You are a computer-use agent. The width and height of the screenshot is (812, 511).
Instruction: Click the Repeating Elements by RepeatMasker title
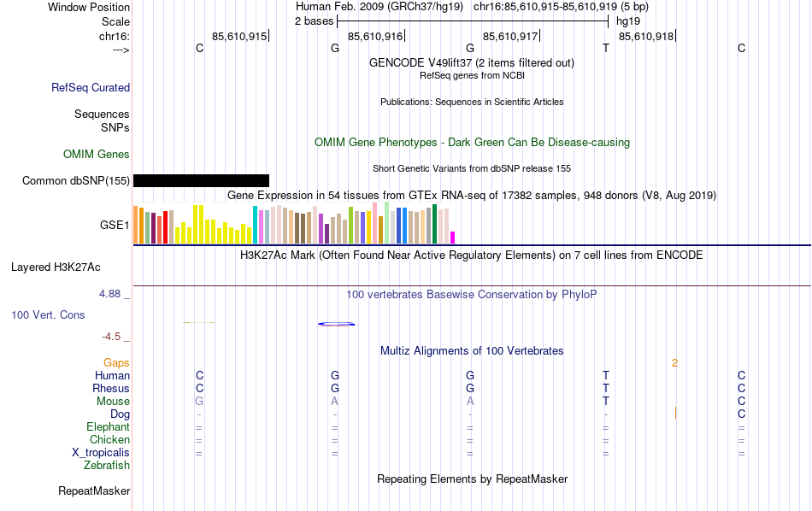coord(472,479)
